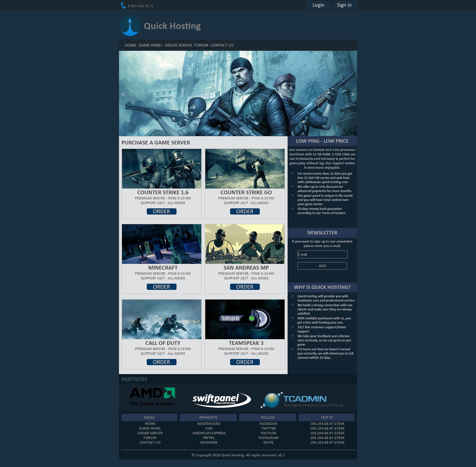Click the Sign in button
This screenshot has height=467, width=476.
[344, 5]
